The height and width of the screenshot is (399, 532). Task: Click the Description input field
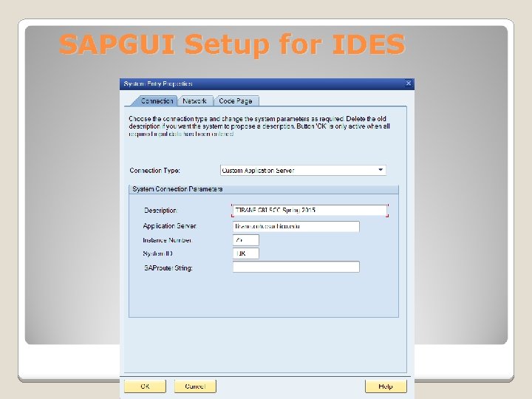(310, 210)
